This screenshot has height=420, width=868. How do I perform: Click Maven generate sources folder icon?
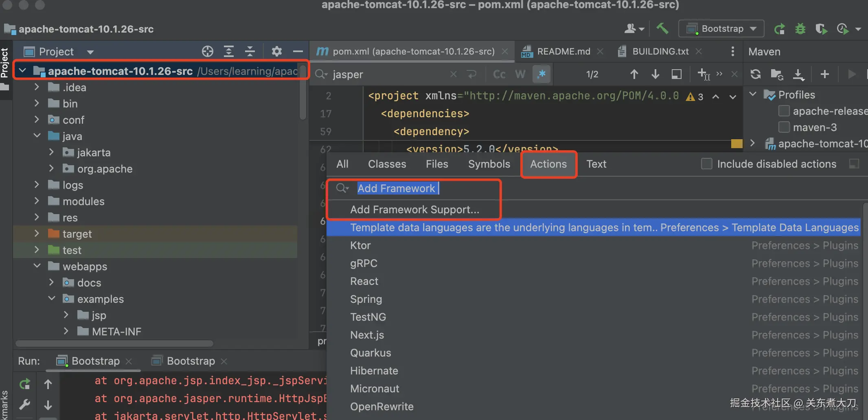coord(777,74)
